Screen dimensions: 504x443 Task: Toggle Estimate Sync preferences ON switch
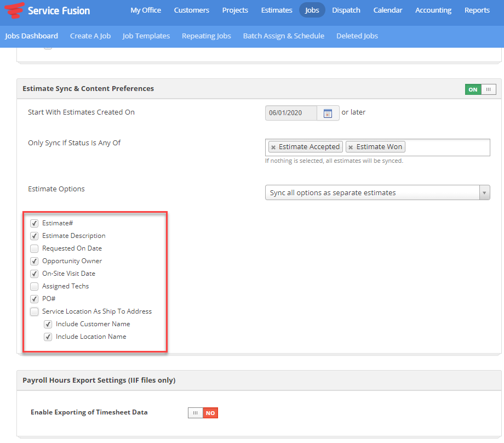click(480, 89)
